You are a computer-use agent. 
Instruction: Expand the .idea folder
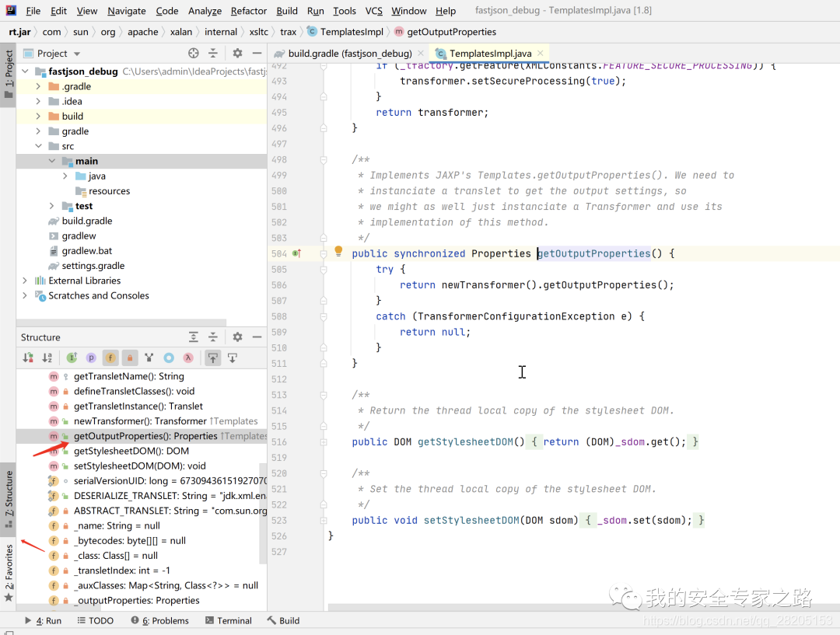(38, 101)
